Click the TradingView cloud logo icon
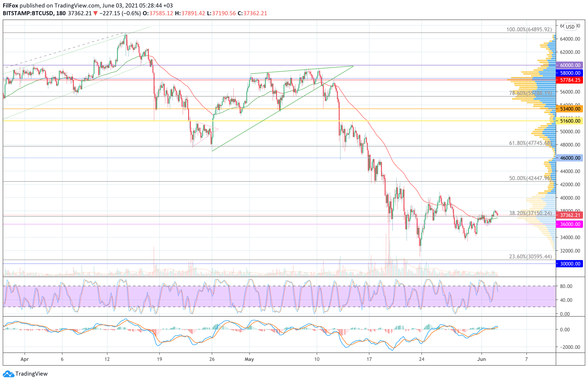The image size is (588, 382). point(8,374)
